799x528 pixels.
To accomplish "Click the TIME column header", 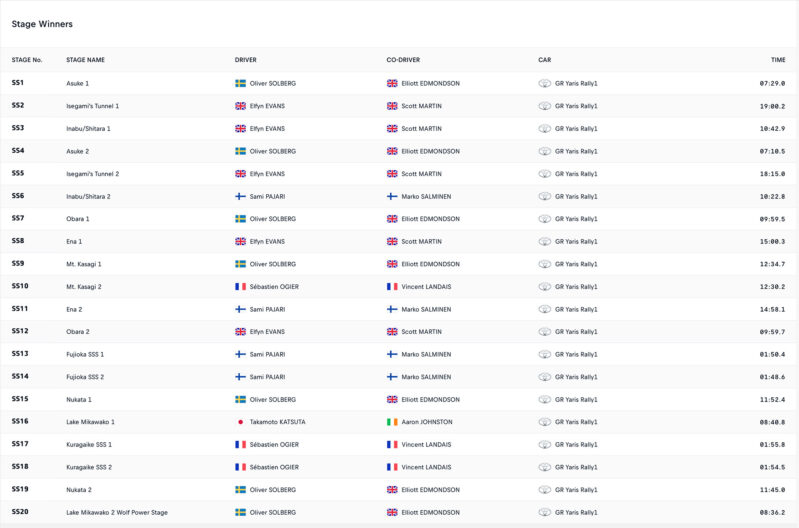I will tap(778, 60).
